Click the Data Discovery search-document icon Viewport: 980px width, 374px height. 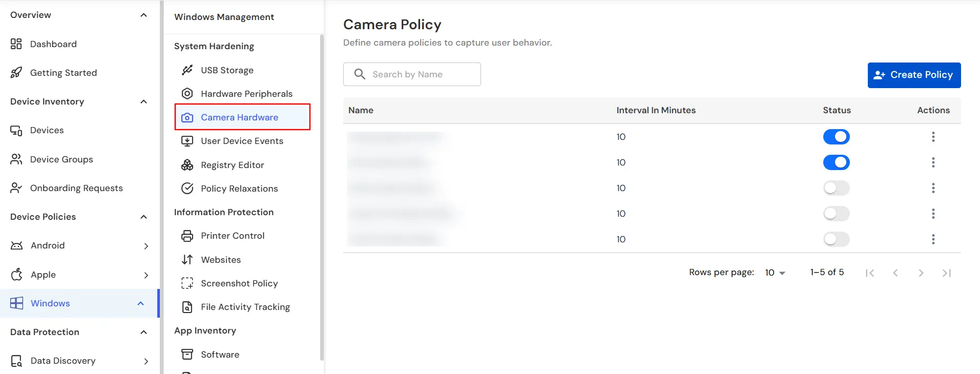(x=17, y=361)
